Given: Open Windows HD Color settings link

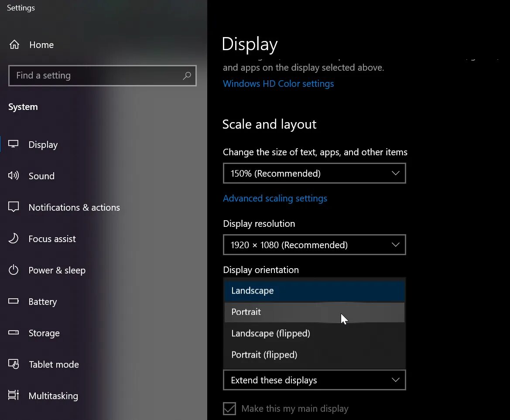Looking at the screenshot, I should point(278,84).
